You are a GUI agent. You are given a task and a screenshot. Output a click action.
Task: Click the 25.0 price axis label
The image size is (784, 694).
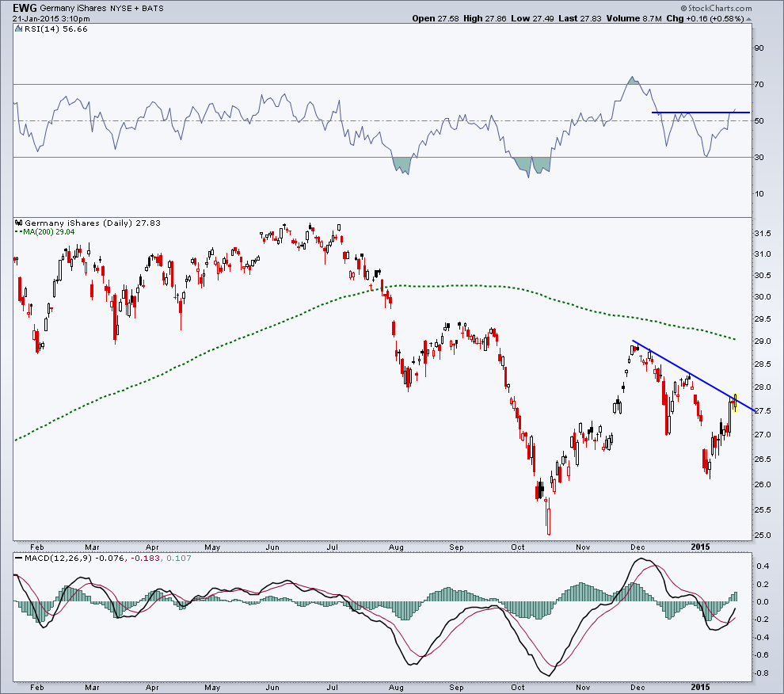763,536
